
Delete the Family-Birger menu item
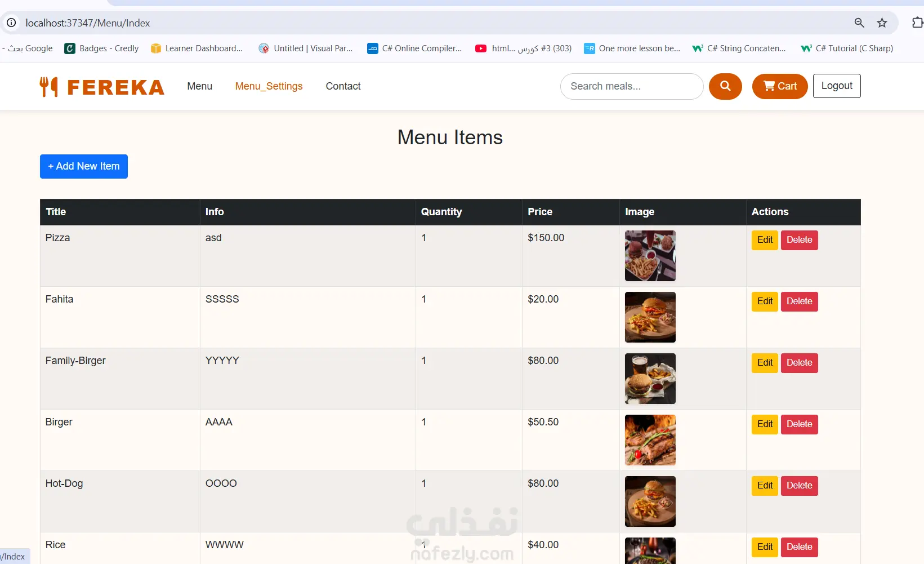point(800,363)
